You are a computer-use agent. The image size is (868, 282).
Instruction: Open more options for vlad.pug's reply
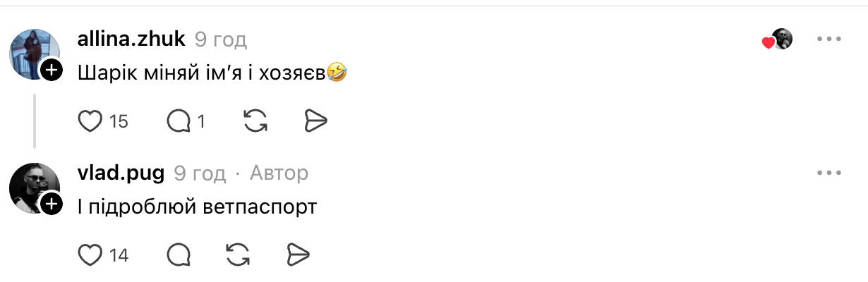(x=829, y=173)
